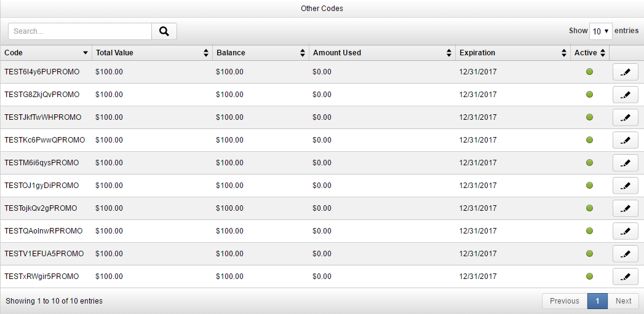Edit code TESTOJ1gyDiPROMO with pencil icon

click(625, 186)
